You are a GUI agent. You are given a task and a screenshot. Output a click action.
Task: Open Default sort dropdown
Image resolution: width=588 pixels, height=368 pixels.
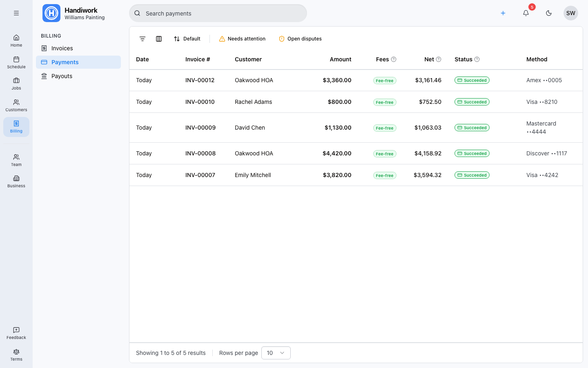click(x=187, y=39)
